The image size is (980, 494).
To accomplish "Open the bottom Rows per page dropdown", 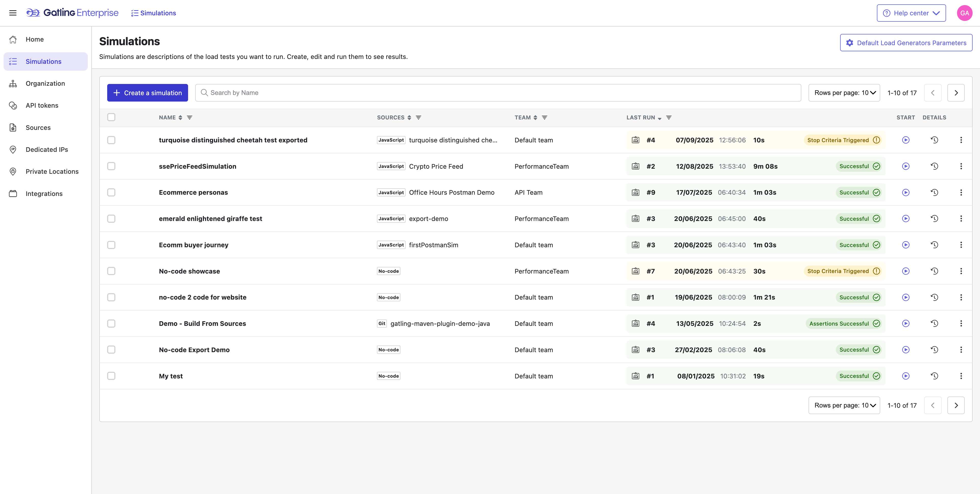I will [844, 405].
